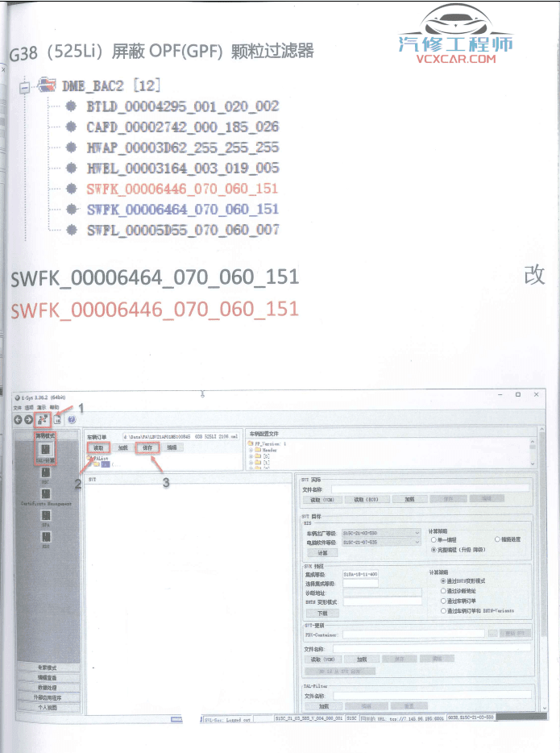Open the KIS module icon in the sidebar
Image resolution: width=560 pixels, height=753 pixels.
[x=46, y=537]
